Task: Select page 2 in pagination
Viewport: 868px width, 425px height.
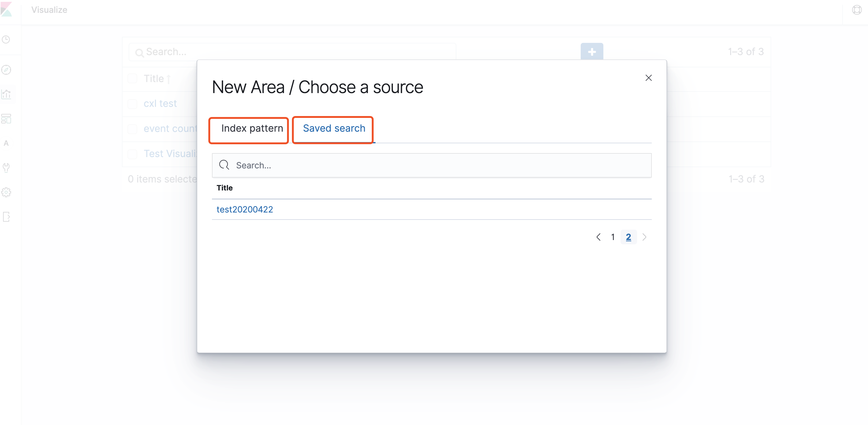Action: pyautogui.click(x=628, y=237)
